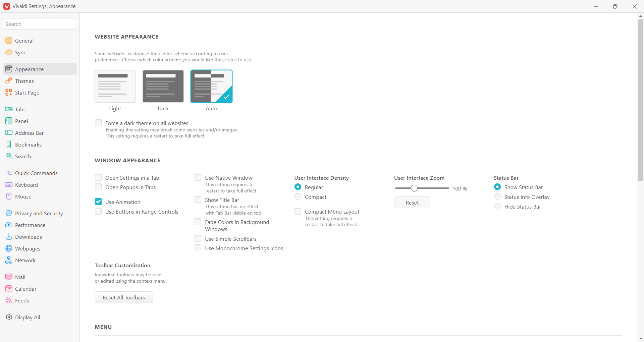The image size is (644, 342).
Task: Choose the Hide Status Bar option
Action: 497,207
